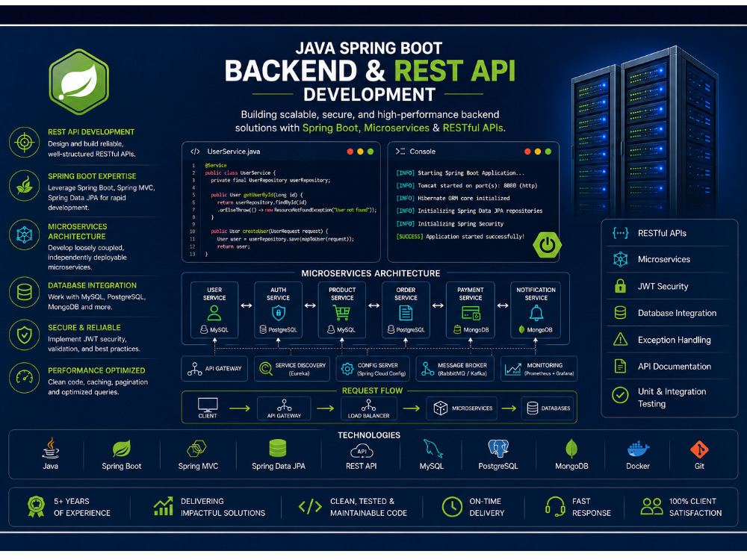Select the Config Server box

(373, 369)
